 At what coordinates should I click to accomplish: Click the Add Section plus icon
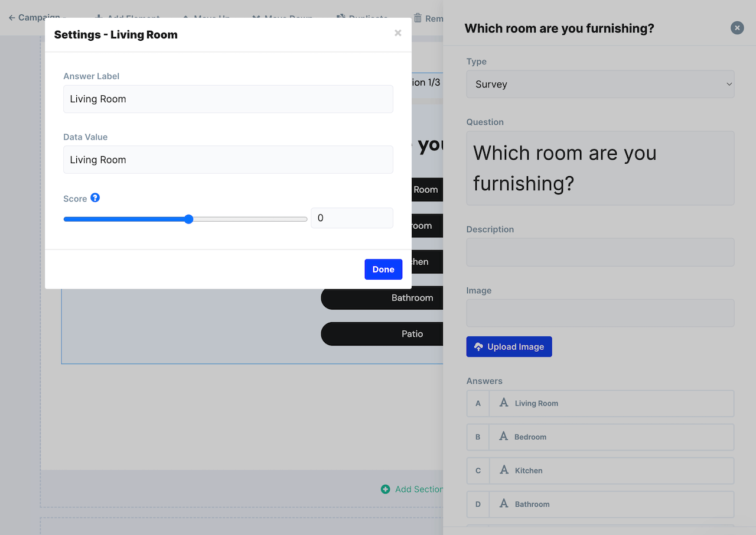point(386,489)
